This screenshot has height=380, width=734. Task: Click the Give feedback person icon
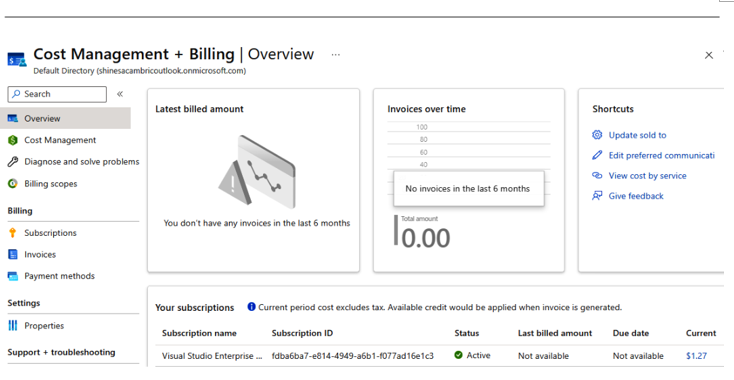tap(597, 196)
